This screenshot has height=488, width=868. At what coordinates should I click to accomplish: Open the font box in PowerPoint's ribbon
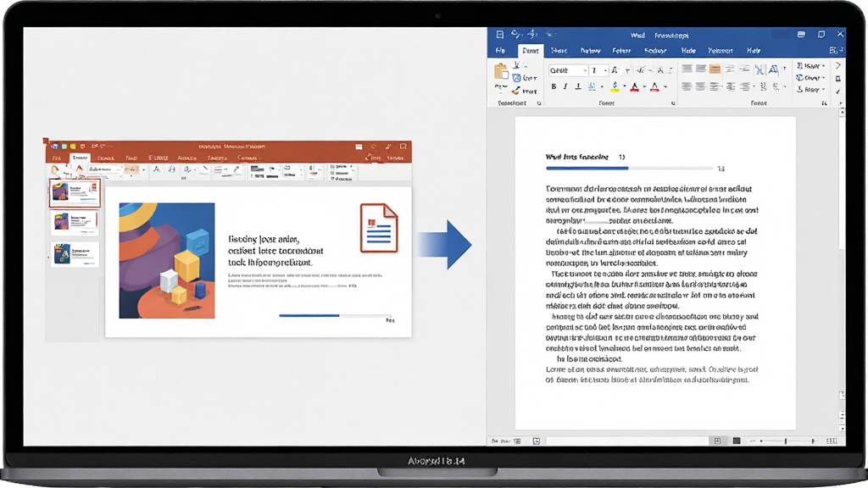coord(105,169)
